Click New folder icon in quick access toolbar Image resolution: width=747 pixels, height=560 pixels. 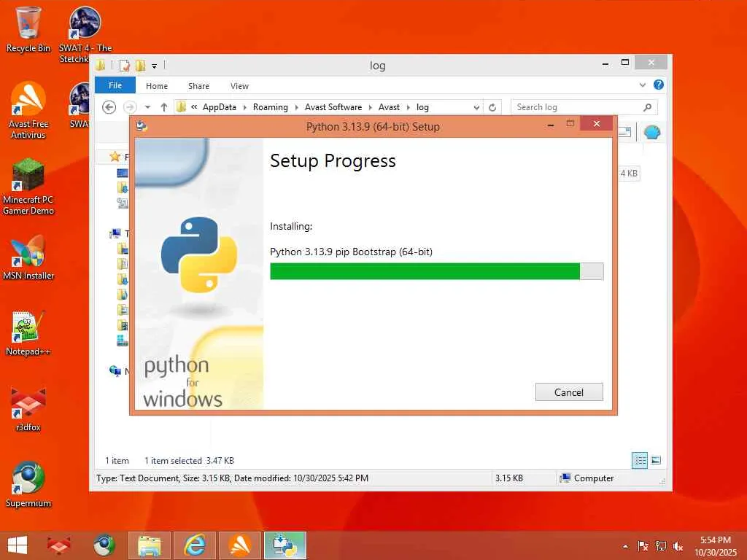click(x=141, y=65)
